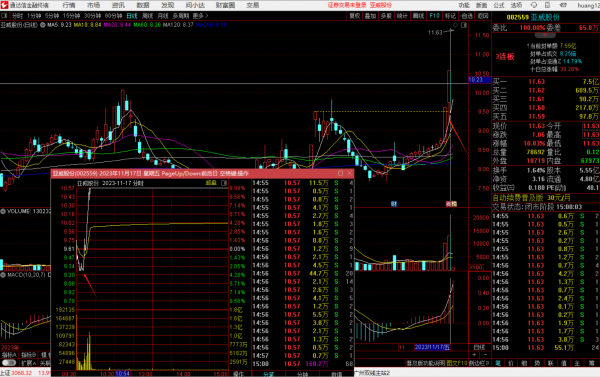Click the F10 company info button
The image size is (600, 377).
coord(434,16)
